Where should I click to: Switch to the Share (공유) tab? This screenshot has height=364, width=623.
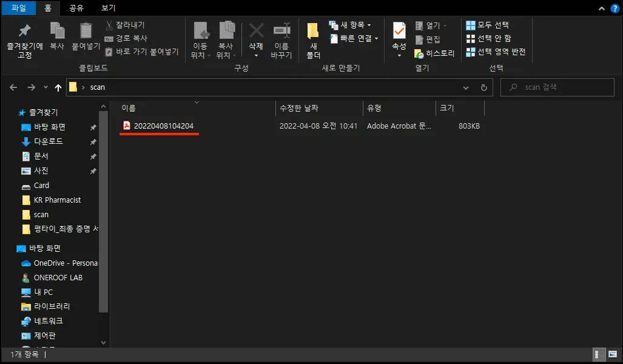coord(76,8)
